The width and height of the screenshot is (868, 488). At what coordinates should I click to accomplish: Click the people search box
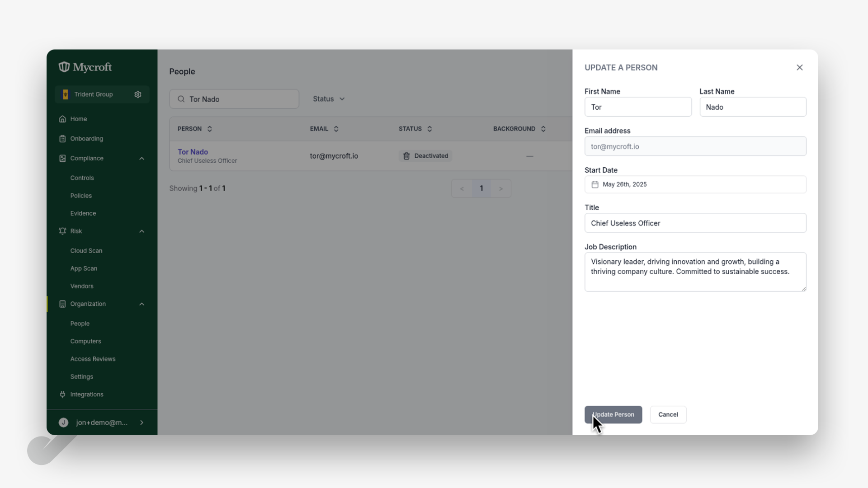click(x=234, y=99)
